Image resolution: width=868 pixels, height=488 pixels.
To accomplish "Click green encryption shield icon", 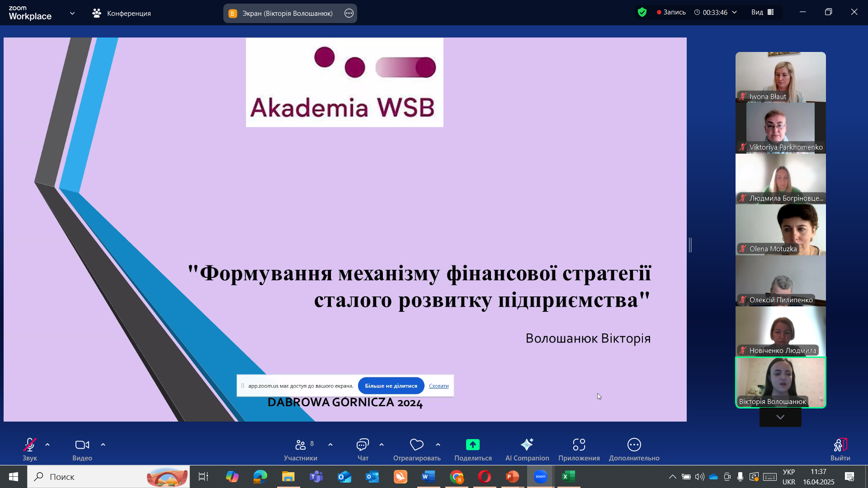I will pos(642,12).
